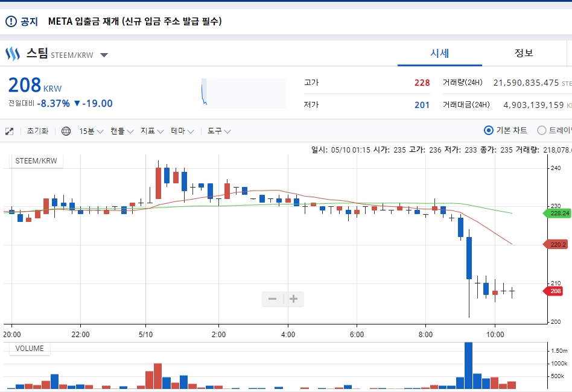Screen dimensions: 572x392
Task: Click the 200 price axis label
Action: click(x=556, y=322)
